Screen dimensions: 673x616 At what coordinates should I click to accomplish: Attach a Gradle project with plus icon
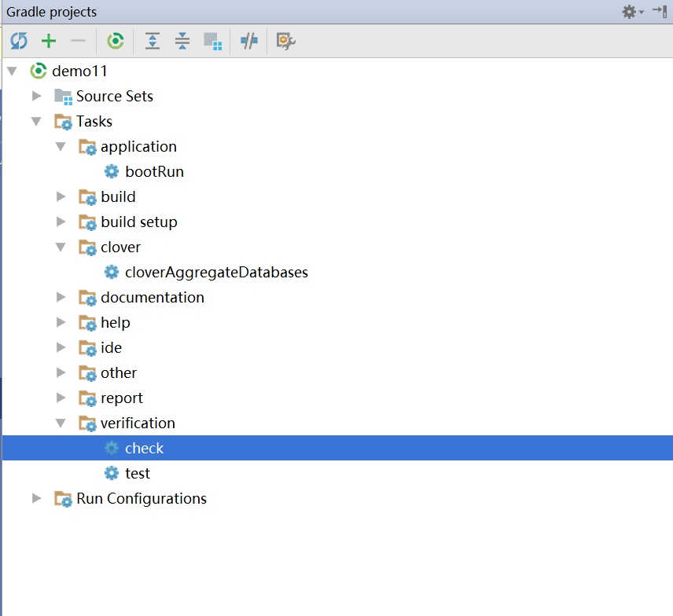pos(49,41)
